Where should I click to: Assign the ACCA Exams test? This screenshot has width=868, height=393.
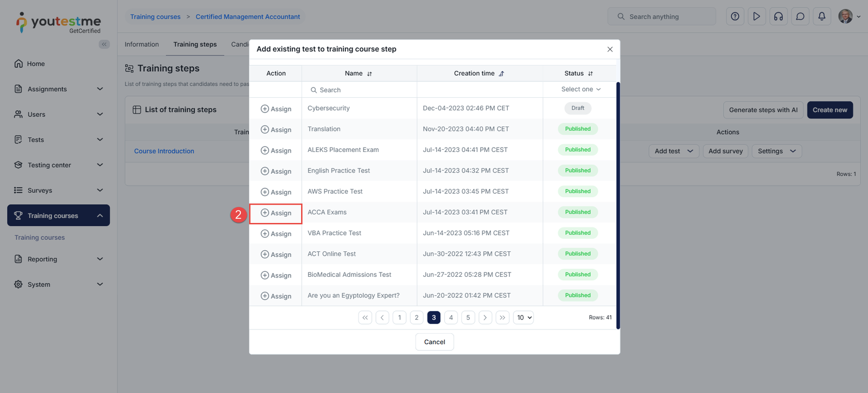point(276,213)
